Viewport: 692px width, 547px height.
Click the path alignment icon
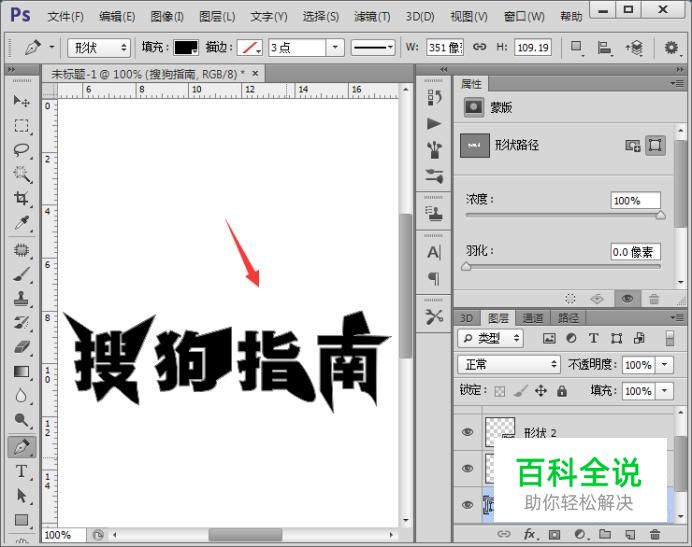604,47
